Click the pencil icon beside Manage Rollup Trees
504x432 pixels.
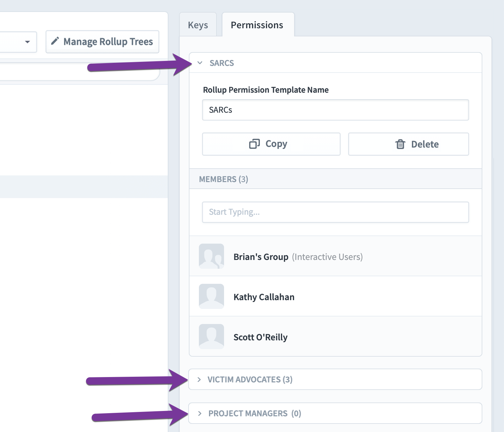click(x=55, y=41)
